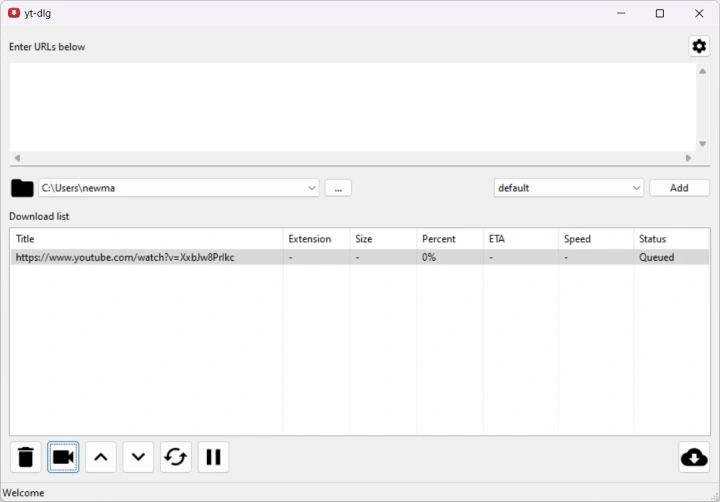Click the horizontal scrollbar right arrow
The image size is (720, 502).
pyautogui.click(x=688, y=158)
